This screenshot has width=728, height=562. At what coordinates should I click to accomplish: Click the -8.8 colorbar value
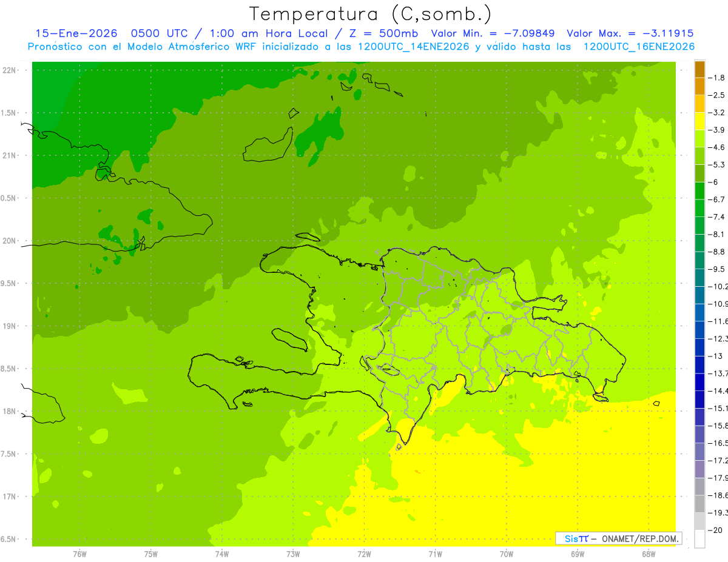[x=717, y=252]
